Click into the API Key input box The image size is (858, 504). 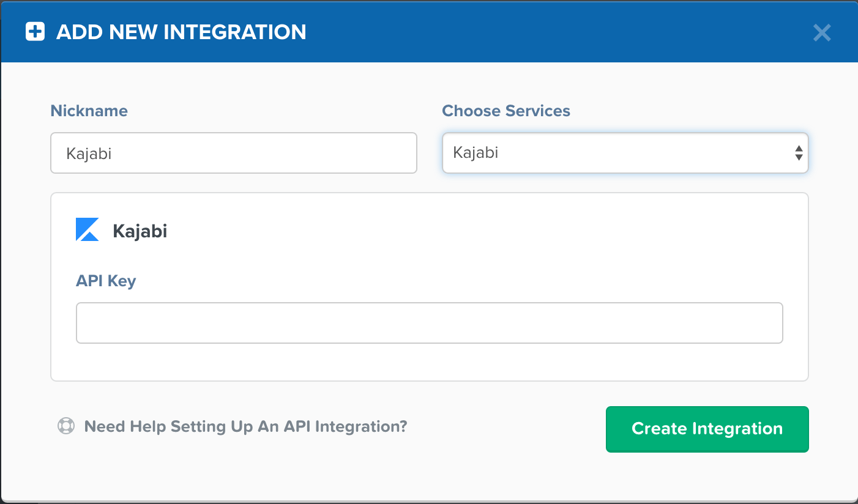pos(429,322)
